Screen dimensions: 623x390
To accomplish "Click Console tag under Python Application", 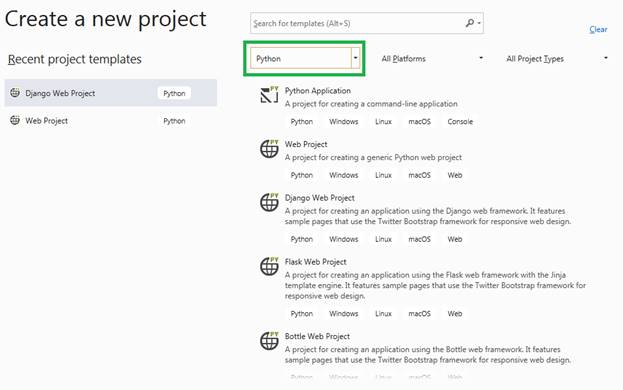I will tap(460, 122).
